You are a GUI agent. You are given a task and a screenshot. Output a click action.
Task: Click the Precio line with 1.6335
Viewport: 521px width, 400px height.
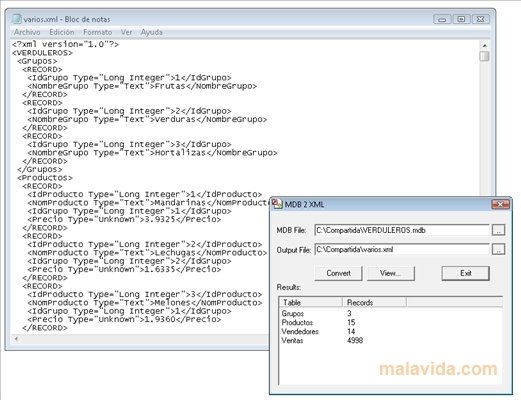[x=124, y=269]
